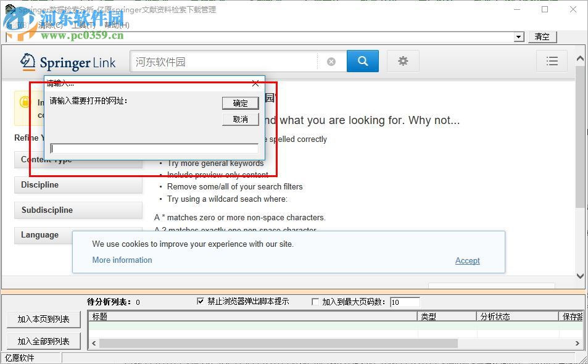Click the Accept link in cookies notice

(x=467, y=260)
